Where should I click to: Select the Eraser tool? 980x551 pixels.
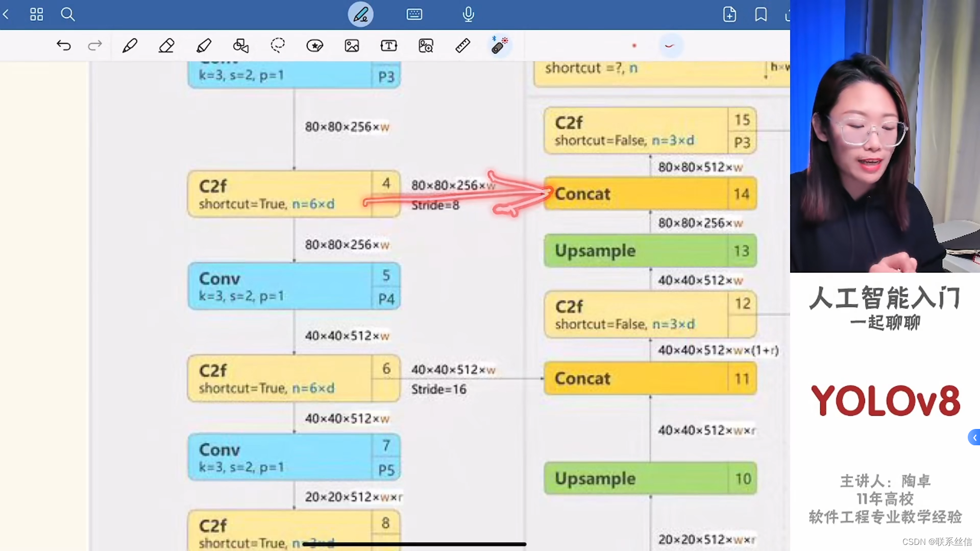pos(166,45)
